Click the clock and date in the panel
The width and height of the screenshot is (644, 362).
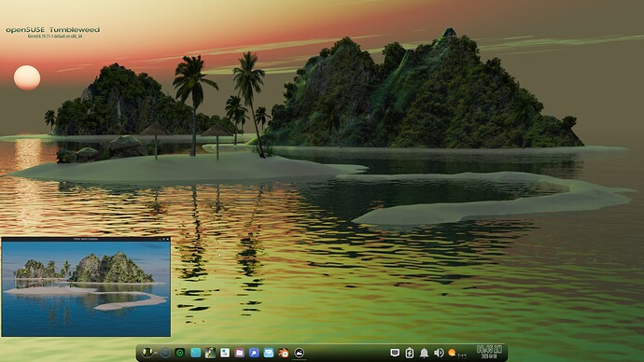pos(489,352)
